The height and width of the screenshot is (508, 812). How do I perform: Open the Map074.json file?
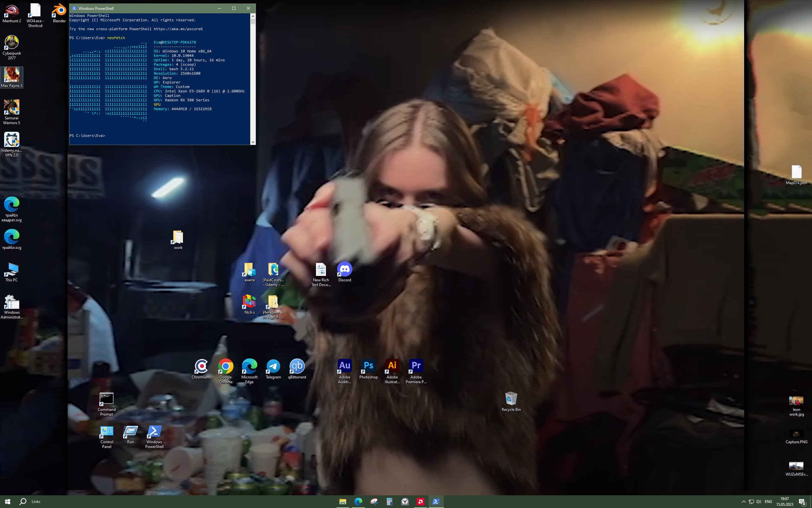tap(796, 175)
